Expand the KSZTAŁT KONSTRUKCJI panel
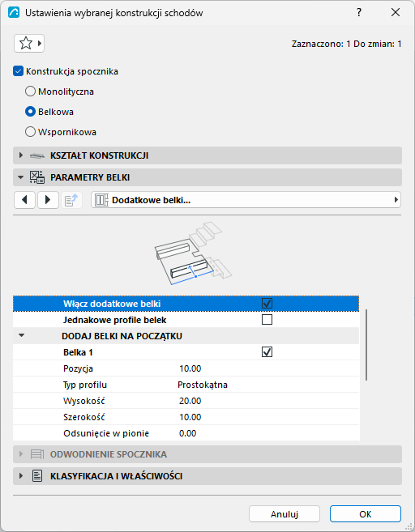The image size is (415, 532). (207, 155)
